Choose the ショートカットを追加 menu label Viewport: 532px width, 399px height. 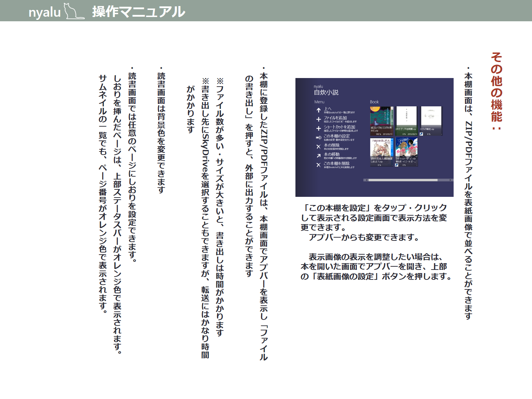pyautogui.click(x=339, y=127)
